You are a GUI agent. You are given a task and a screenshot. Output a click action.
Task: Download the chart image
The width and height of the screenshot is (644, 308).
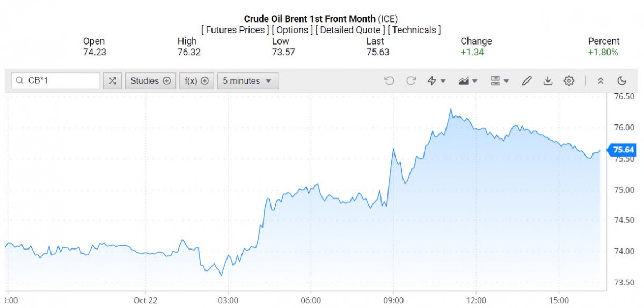tap(548, 81)
